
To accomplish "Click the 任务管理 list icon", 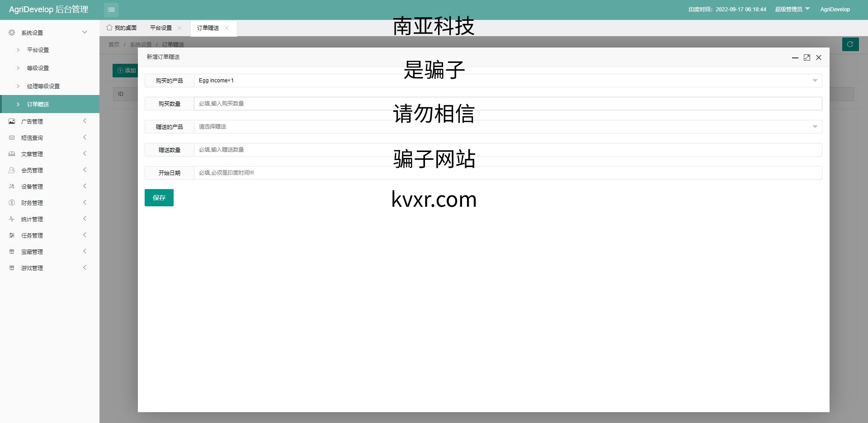I will [12, 235].
